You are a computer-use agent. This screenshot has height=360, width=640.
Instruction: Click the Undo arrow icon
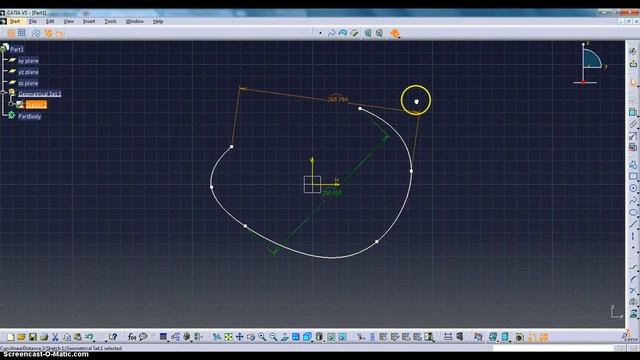[x=89, y=337]
